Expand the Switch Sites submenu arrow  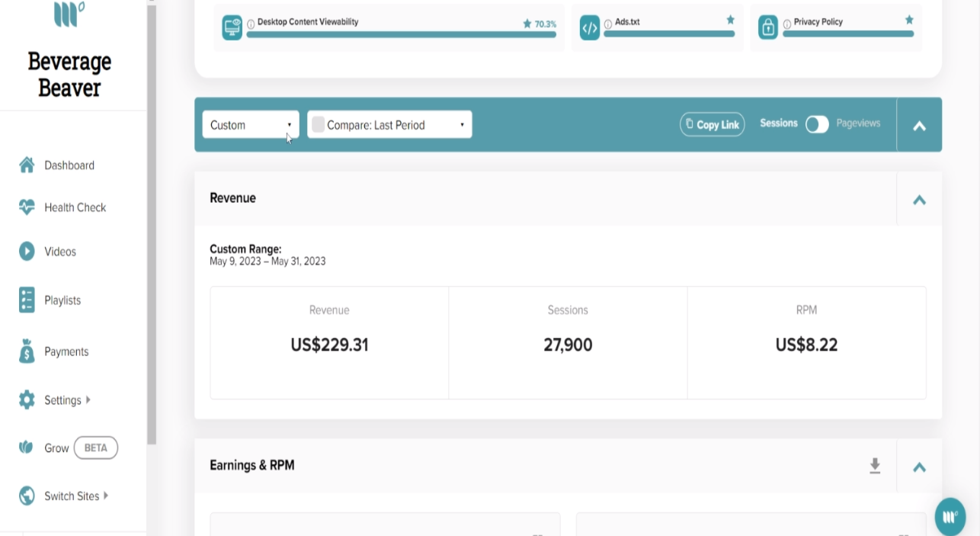click(x=106, y=496)
